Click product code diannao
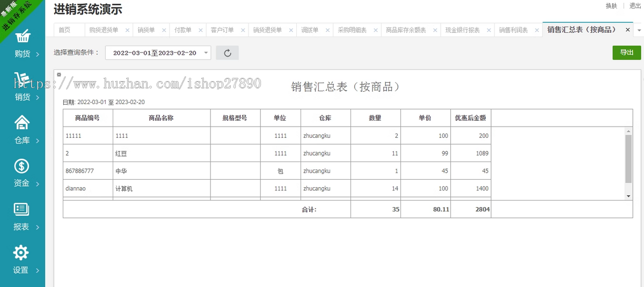 pyautogui.click(x=75, y=189)
